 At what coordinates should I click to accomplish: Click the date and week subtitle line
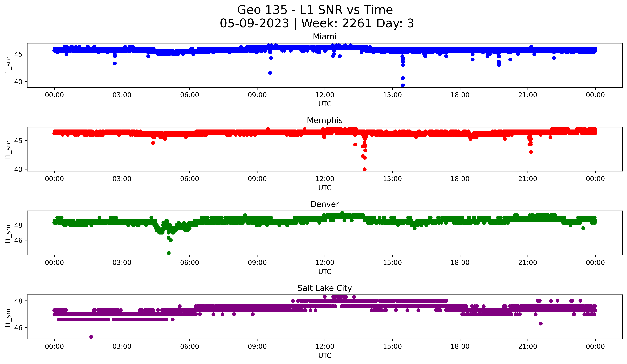[x=317, y=23]
